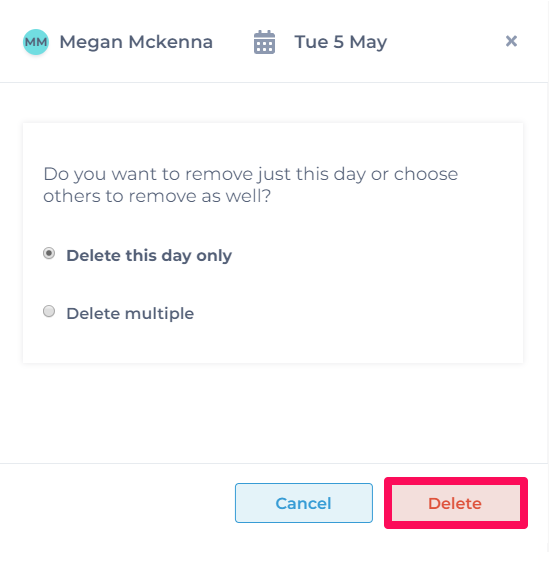Click the Megan Mckenna name
Viewport: 554px width, 569px height.
[136, 42]
